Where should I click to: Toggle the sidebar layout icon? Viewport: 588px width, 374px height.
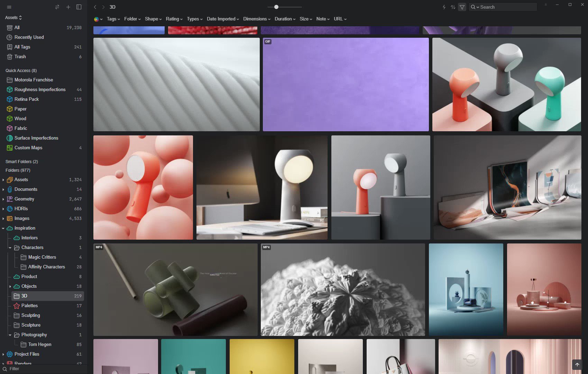tap(79, 7)
